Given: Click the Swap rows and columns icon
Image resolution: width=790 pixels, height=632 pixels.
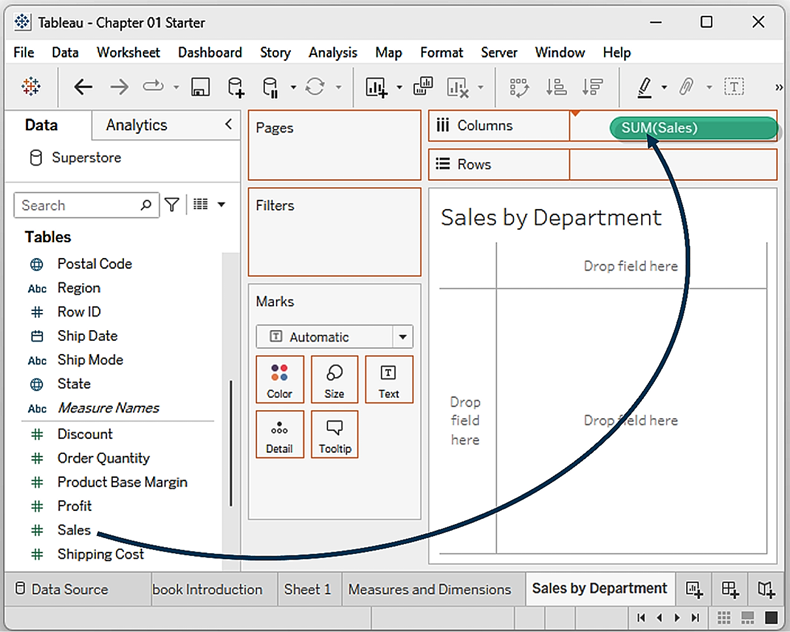Looking at the screenshot, I should pyautogui.click(x=519, y=87).
